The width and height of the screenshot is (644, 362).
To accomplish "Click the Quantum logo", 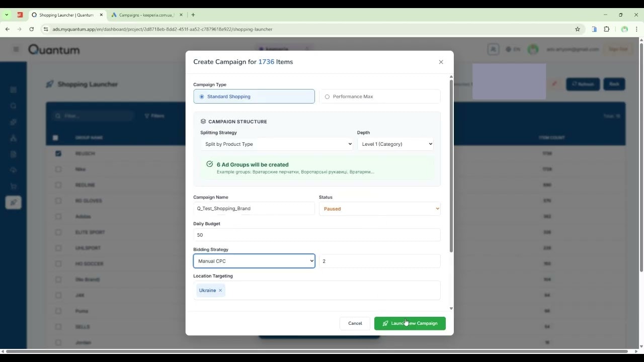I will 54,49.
